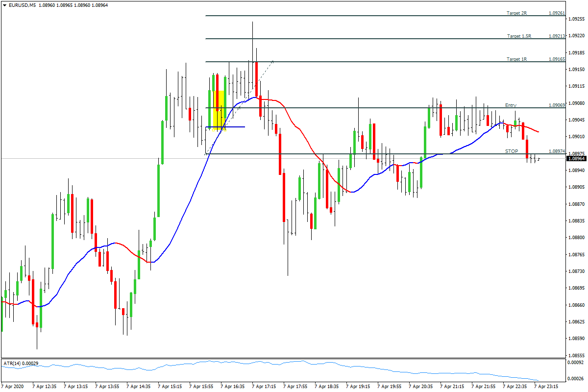Click the 7 Apr 21:15 time label

coord(453,387)
